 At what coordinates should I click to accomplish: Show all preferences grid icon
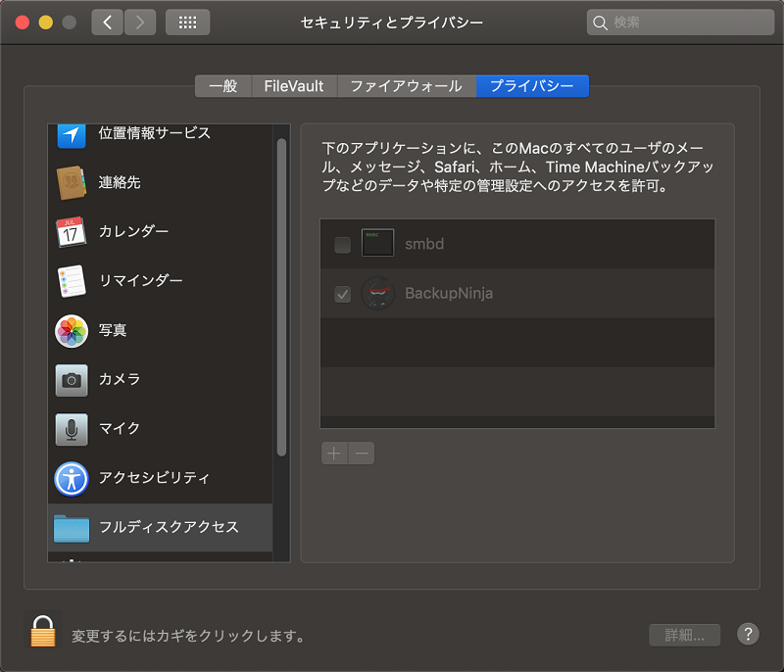187,23
